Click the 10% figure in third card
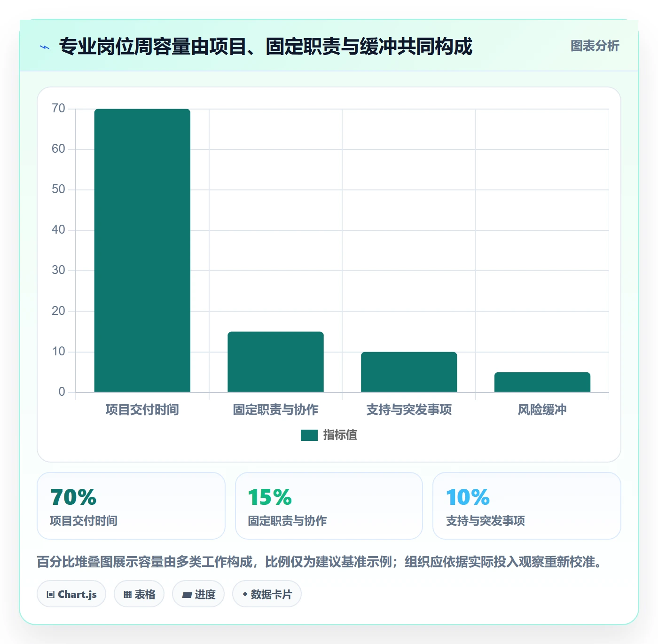Viewport: 658px width, 644px height. (468, 497)
